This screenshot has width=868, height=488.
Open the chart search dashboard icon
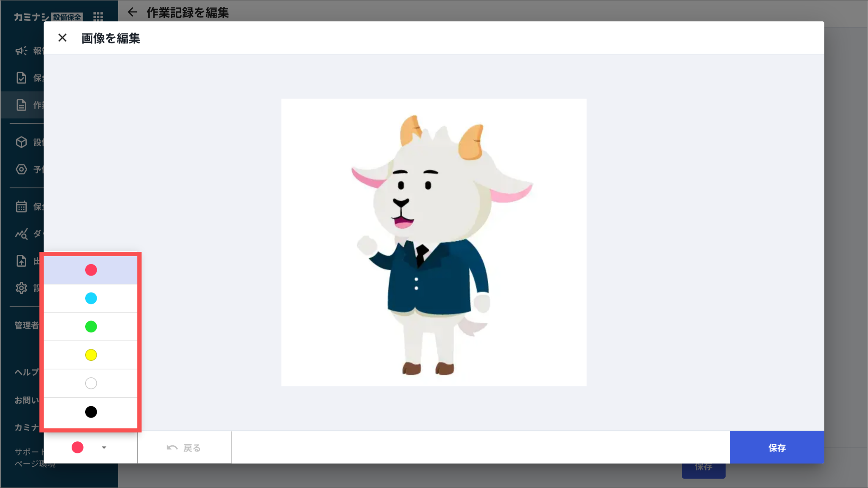[21, 234]
